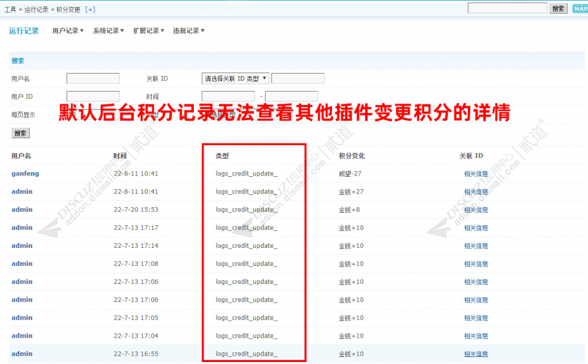Expand the 系统记录 dropdown menu
The image size is (588, 364).
pos(109,31)
